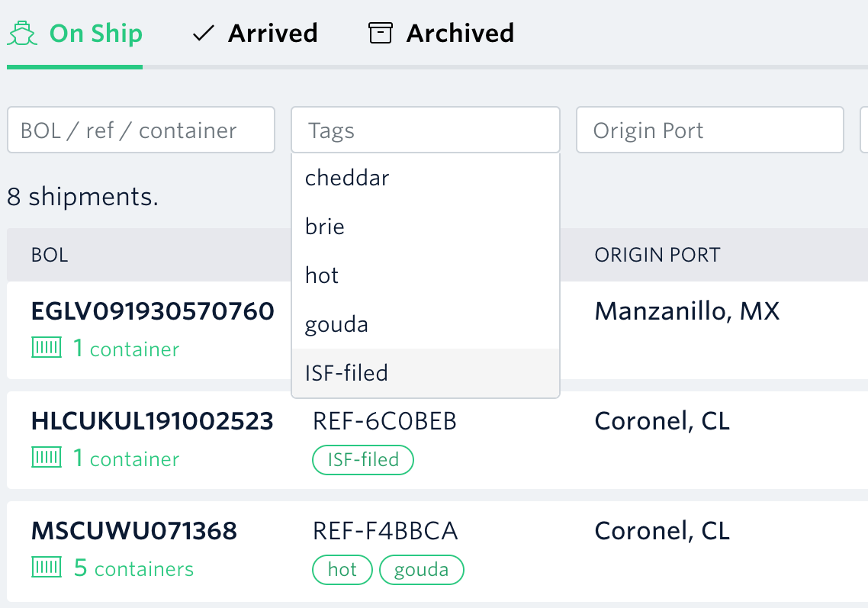868x608 pixels.
Task: Click the archive box icon beside Archived
Action: click(379, 32)
